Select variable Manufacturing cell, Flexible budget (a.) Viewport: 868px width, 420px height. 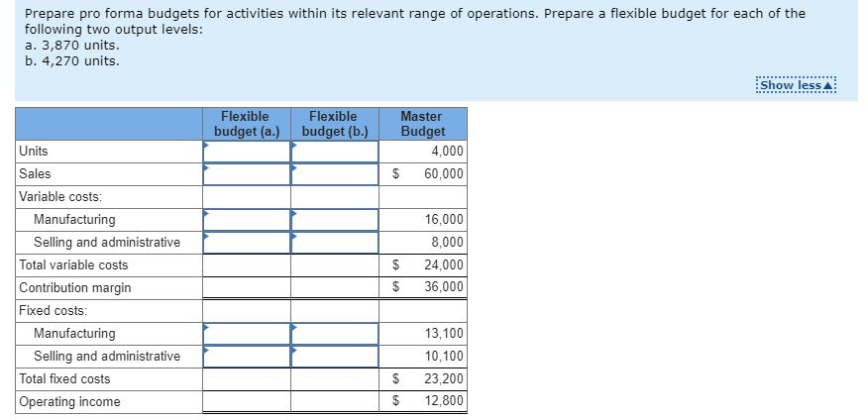coord(247,220)
